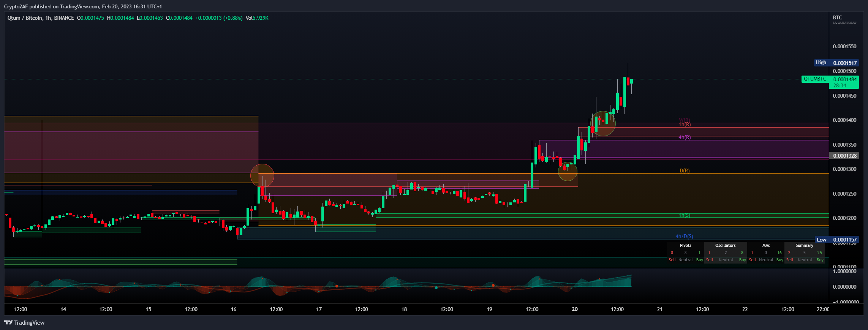This screenshot has width=868, height=330.
Task: Click the 1.0000000 indicator scale value
Action: click(x=844, y=271)
